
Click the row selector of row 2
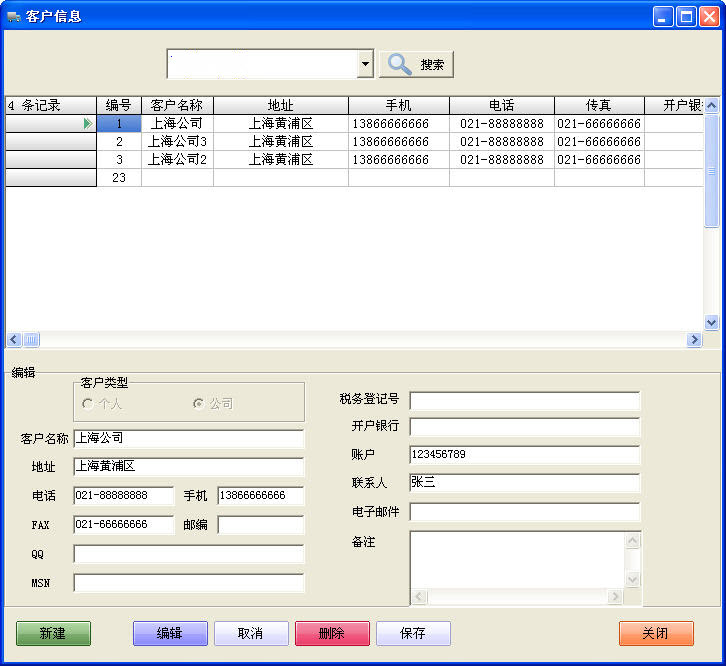click(x=51, y=141)
